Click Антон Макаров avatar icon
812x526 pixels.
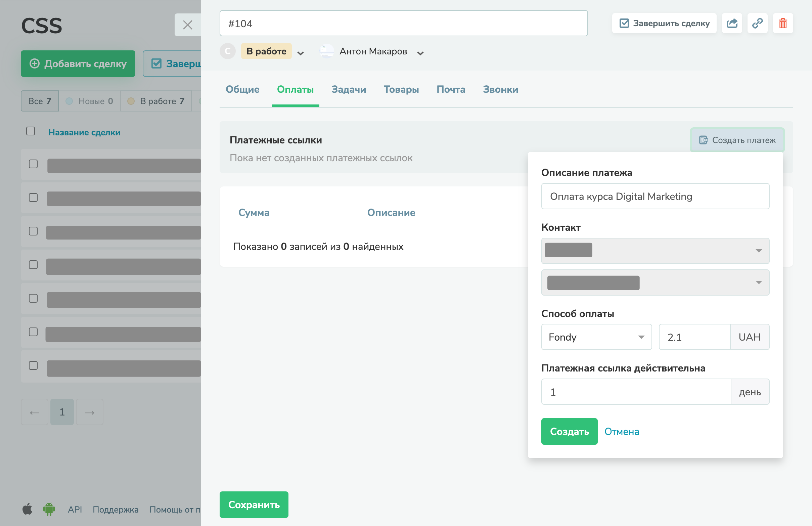click(x=326, y=51)
